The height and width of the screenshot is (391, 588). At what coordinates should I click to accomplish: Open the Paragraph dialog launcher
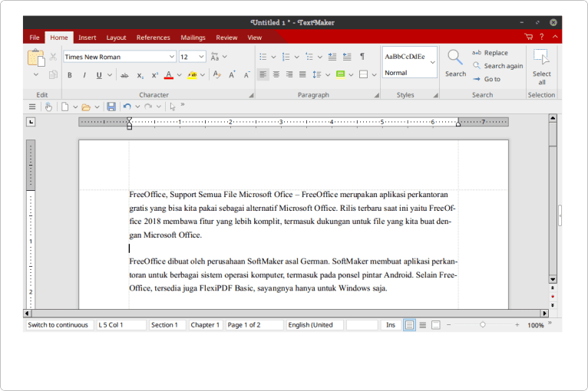coord(376,95)
